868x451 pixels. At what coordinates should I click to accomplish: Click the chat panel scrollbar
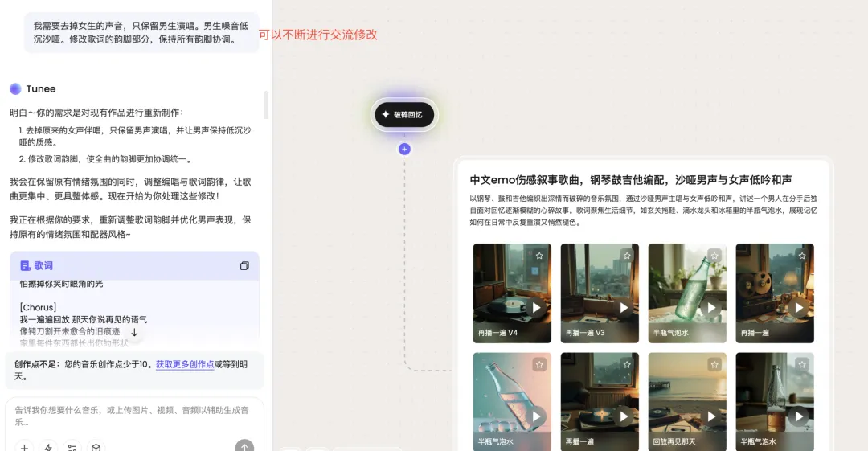pyautogui.click(x=266, y=105)
